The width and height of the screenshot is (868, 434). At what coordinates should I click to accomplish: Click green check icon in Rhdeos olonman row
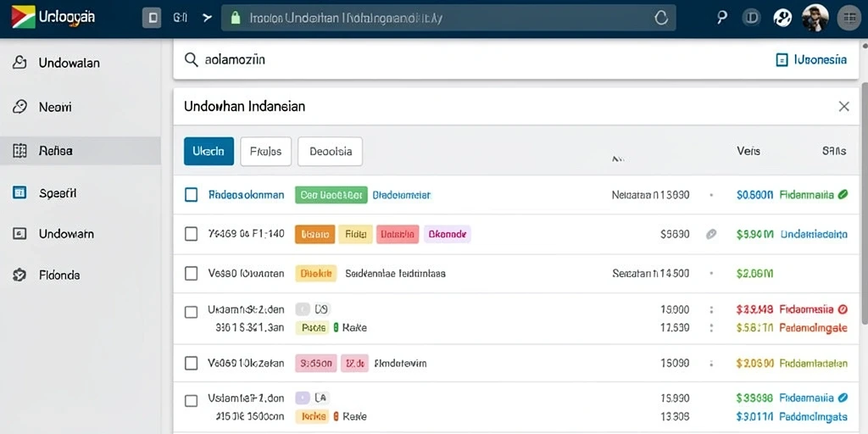pyautogui.click(x=843, y=194)
